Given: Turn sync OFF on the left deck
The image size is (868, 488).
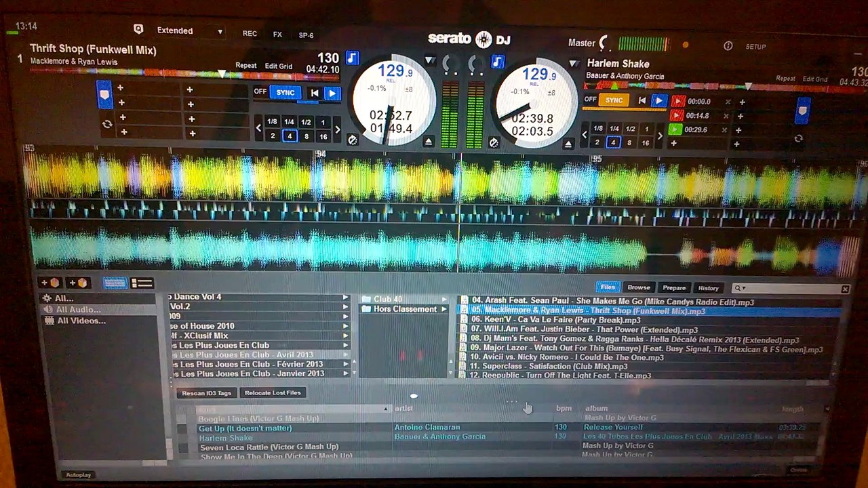Looking at the screenshot, I should point(260,91).
